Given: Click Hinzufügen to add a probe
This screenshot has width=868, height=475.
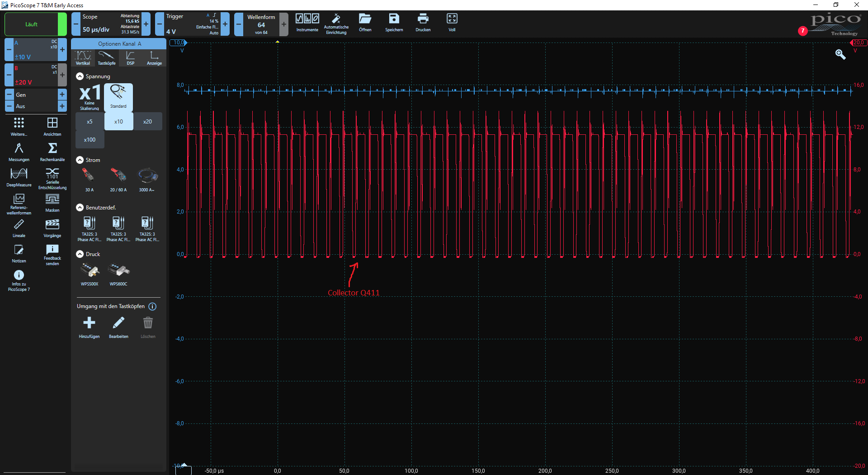Looking at the screenshot, I should point(90,327).
